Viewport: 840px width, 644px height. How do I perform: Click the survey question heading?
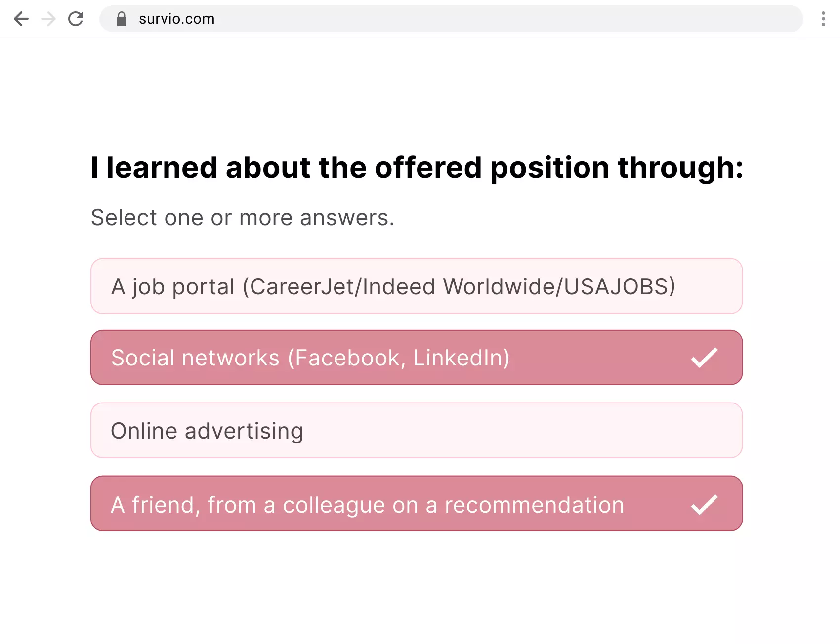pos(417,168)
